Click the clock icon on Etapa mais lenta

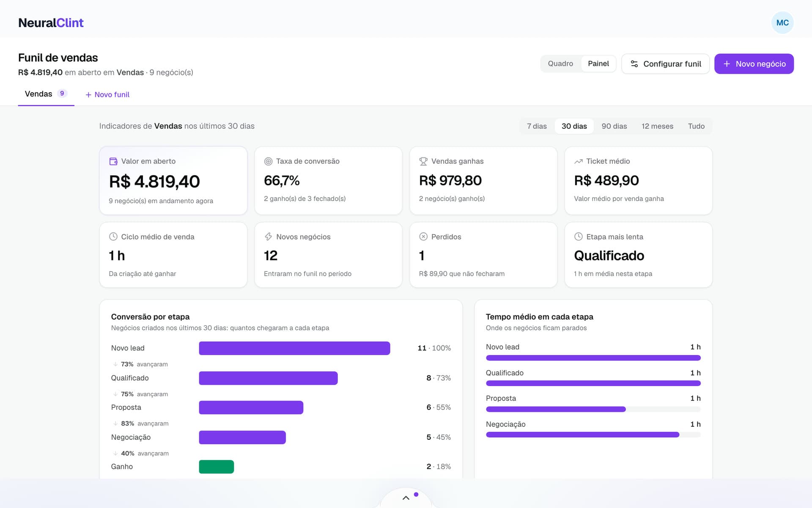579,237
